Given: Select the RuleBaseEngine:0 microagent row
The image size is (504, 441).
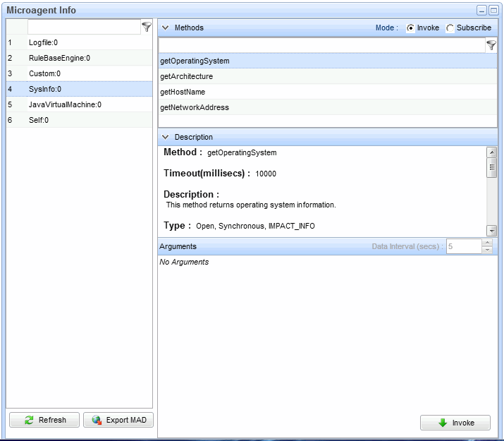Looking at the screenshot, I should pyautogui.click(x=79, y=58).
